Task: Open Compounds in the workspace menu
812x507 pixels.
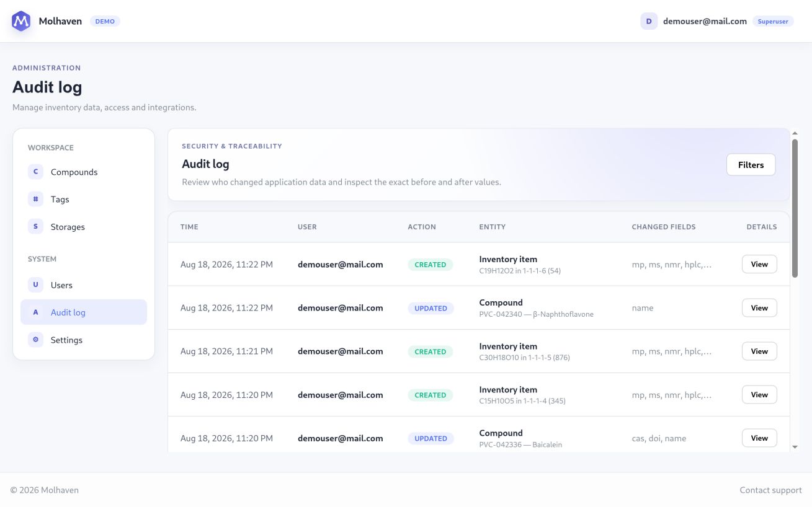Action: click(84, 172)
